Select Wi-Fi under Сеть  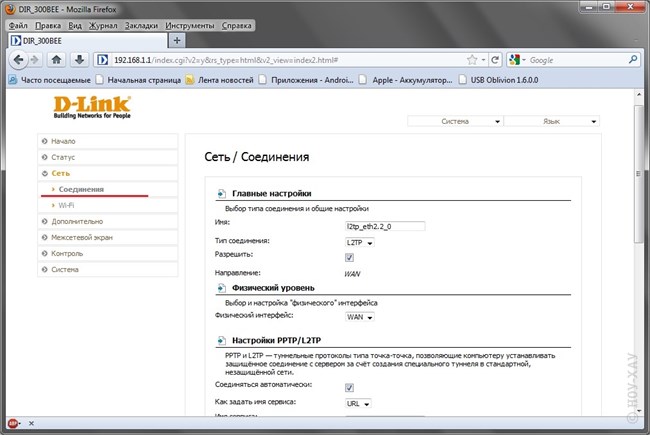(108, 206)
